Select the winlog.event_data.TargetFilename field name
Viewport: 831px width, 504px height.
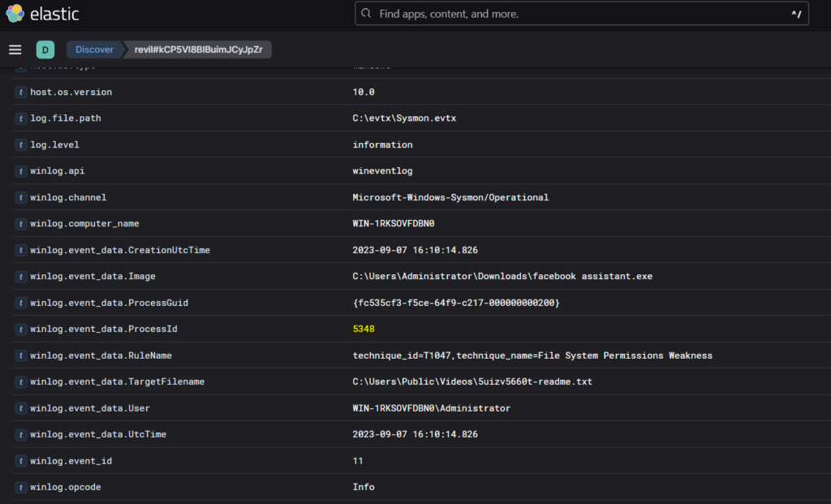click(117, 382)
